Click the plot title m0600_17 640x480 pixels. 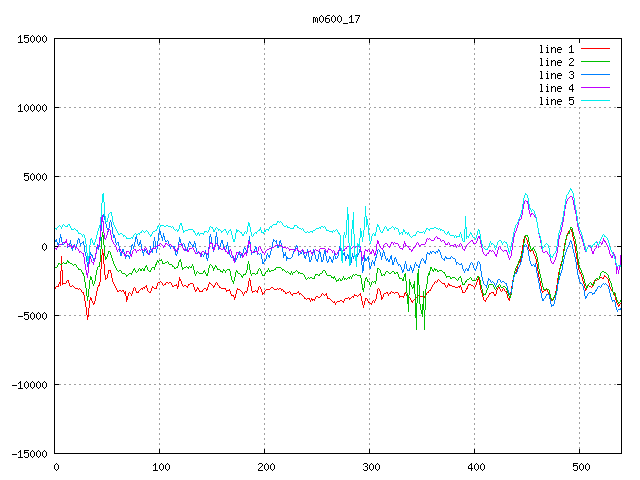(337, 18)
